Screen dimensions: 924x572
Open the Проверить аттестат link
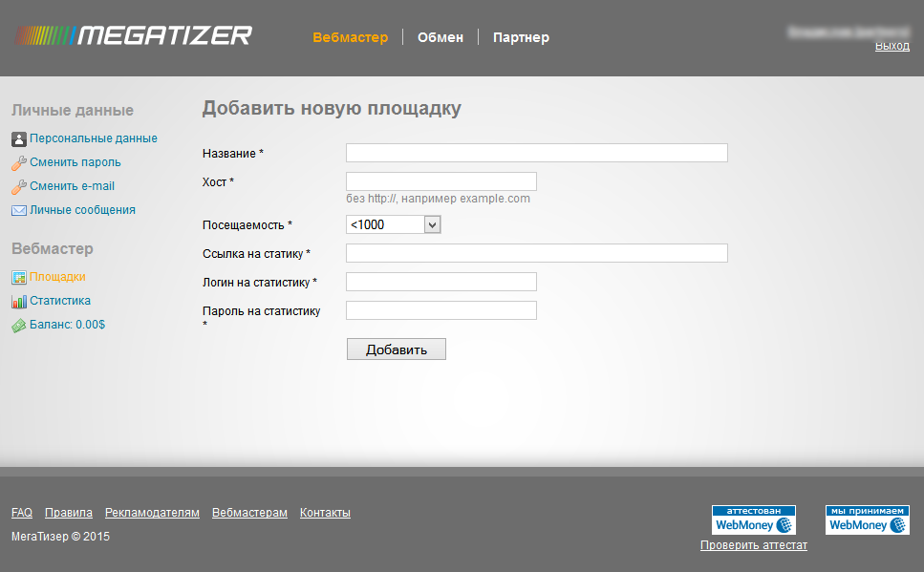click(754, 544)
